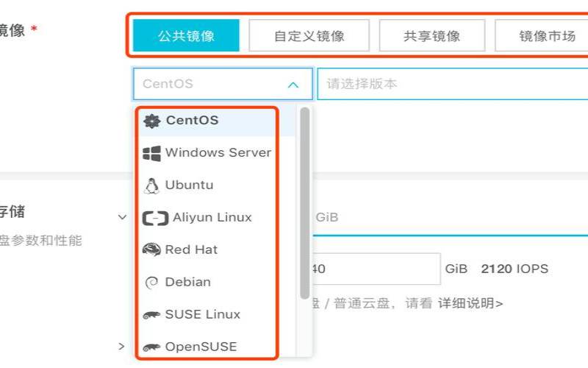Click the CentOS logo icon in list
This screenshot has height=368, width=588.
coord(152,121)
